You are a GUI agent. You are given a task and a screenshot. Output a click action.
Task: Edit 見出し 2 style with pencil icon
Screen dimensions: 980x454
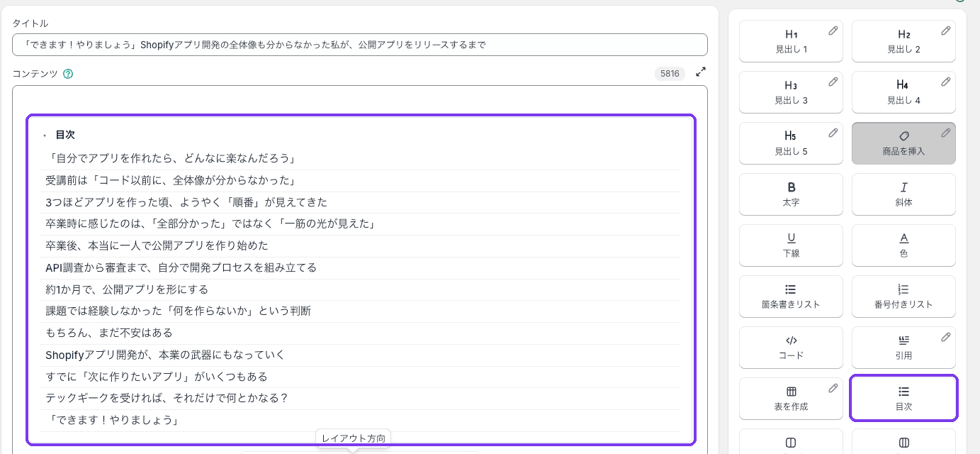coord(946,31)
